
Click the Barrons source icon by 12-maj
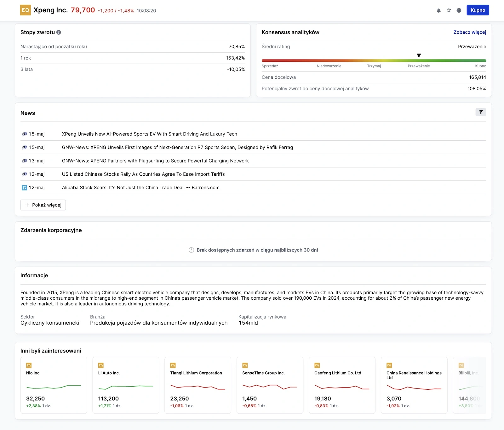pos(24,188)
